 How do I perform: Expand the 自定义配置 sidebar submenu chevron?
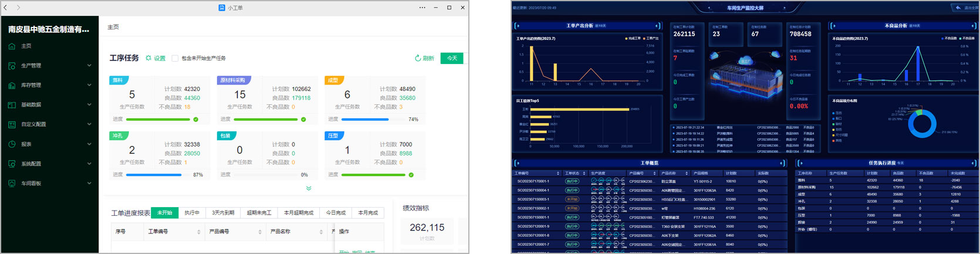(x=89, y=124)
